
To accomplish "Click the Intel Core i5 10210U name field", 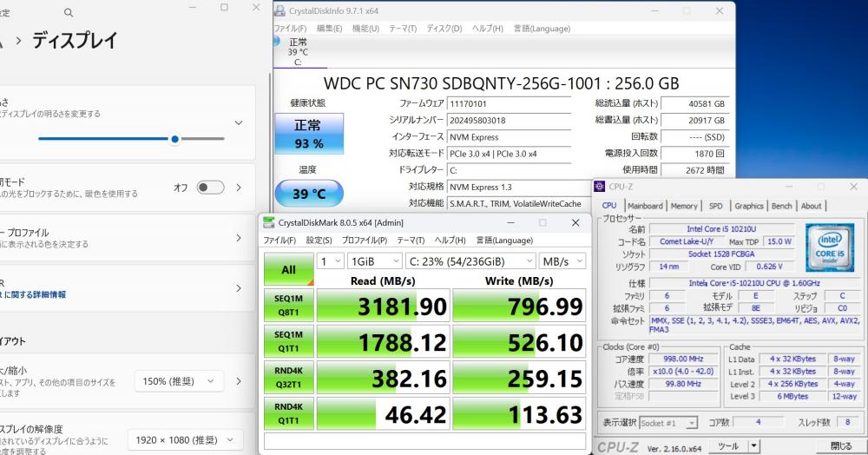I will (x=721, y=228).
